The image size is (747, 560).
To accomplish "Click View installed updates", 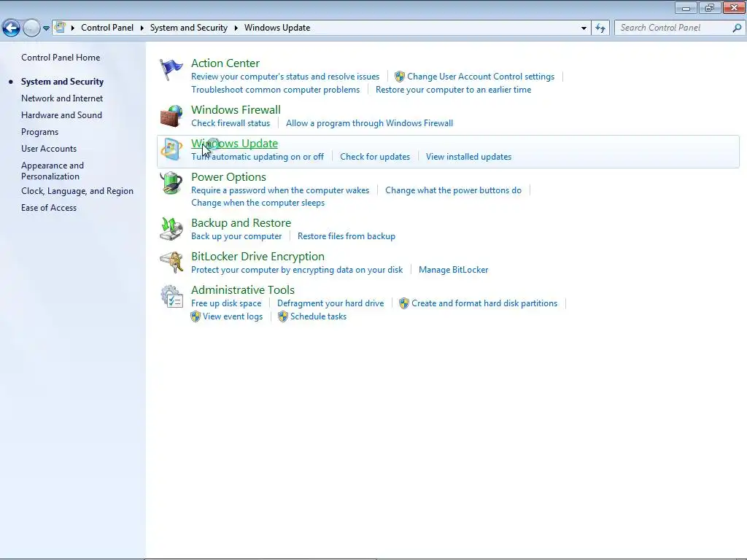I will 469,157.
